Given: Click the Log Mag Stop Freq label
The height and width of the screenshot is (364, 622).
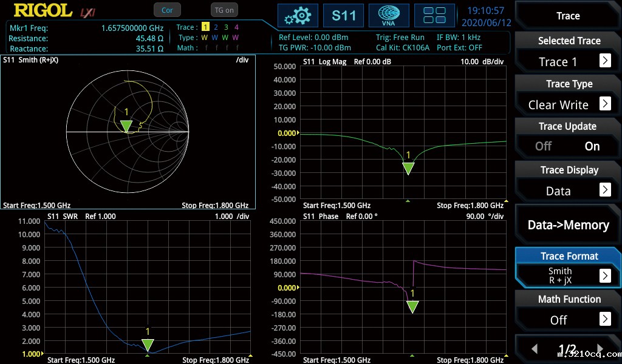Looking at the screenshot, I should coord(470,205).
